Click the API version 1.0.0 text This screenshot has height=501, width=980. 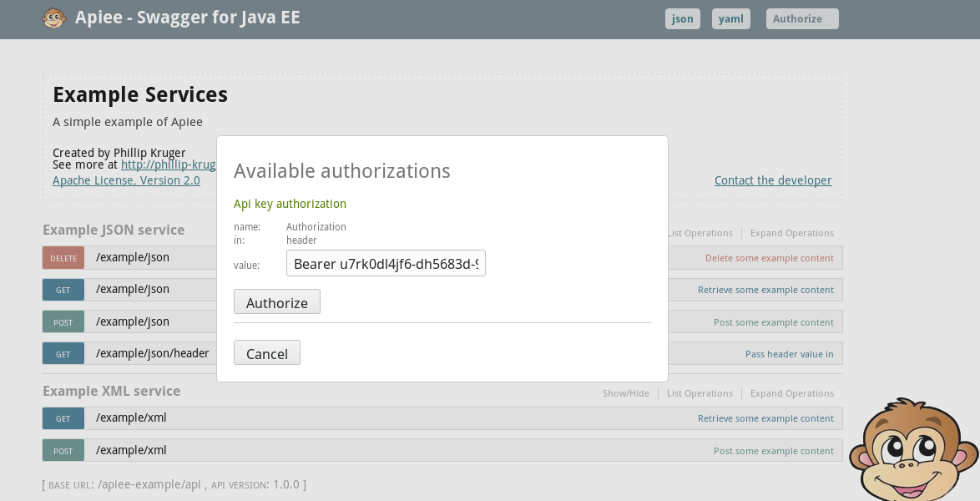point(287,485)
